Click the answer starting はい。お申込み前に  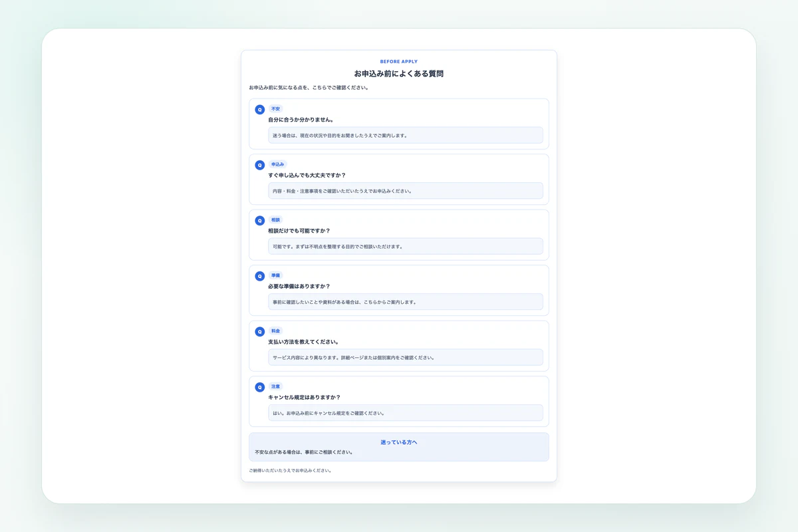coord(406,413)
